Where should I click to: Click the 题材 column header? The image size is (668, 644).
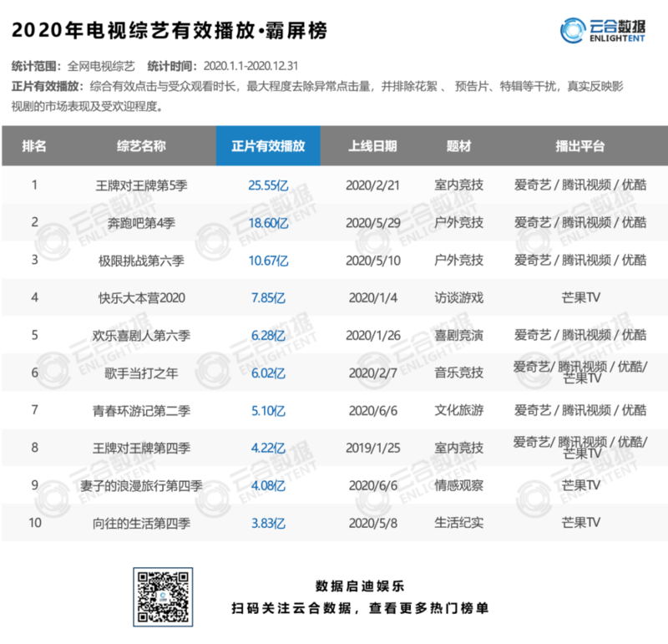[x=459, y=145]
